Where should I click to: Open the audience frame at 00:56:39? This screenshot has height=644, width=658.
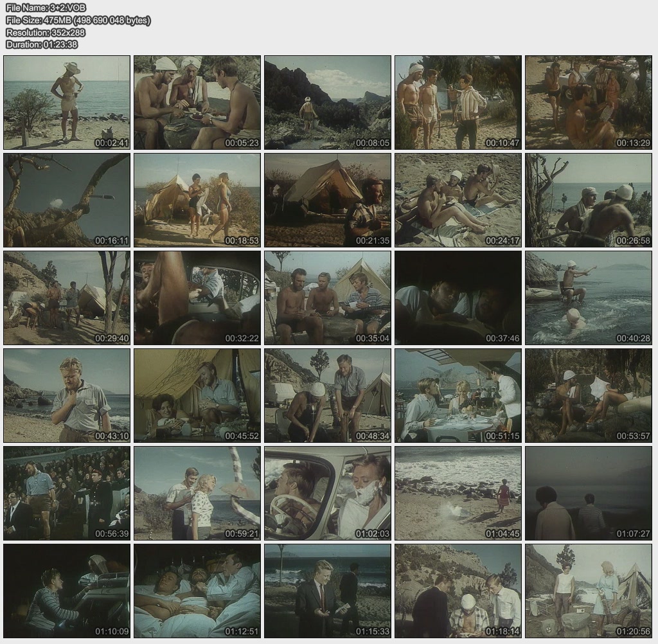[67, 494]
